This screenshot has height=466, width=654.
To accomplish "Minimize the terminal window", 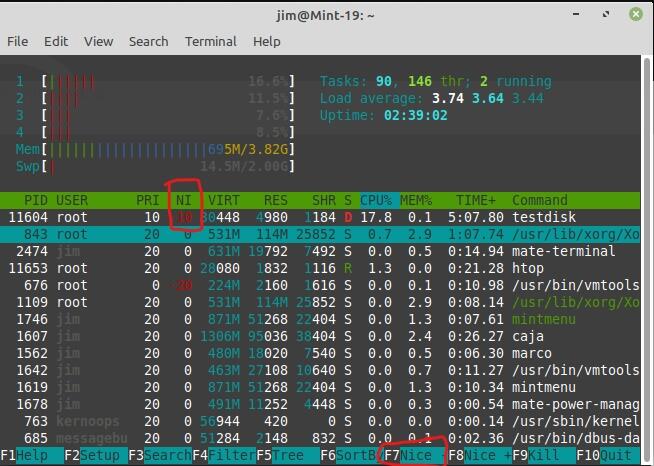I will 576,14.
